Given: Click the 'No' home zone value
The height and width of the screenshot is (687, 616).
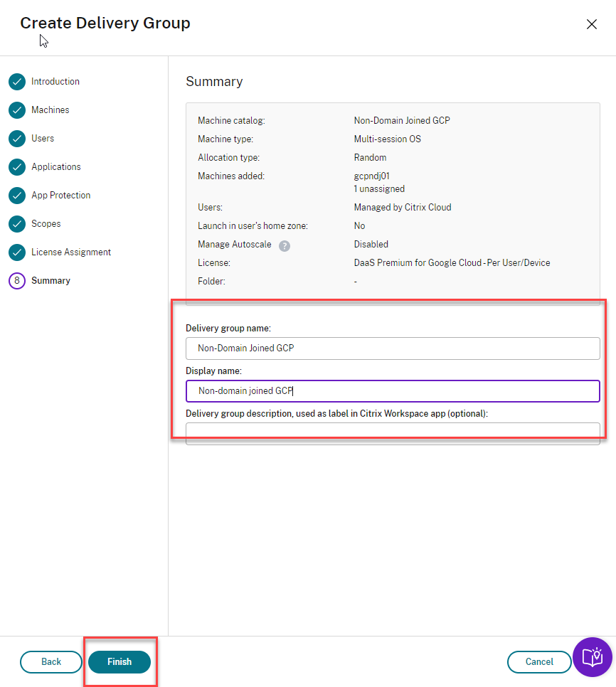Looking at the screenshot, I should (x=359, y=225).
